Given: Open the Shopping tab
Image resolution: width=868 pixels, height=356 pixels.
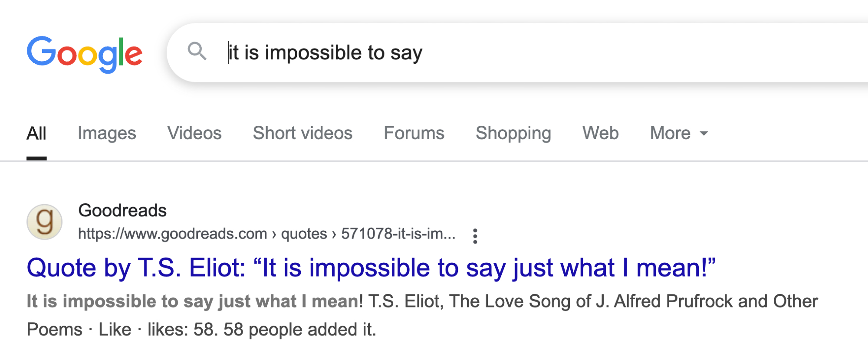Looking at the screenshot, I should [513, 134].
